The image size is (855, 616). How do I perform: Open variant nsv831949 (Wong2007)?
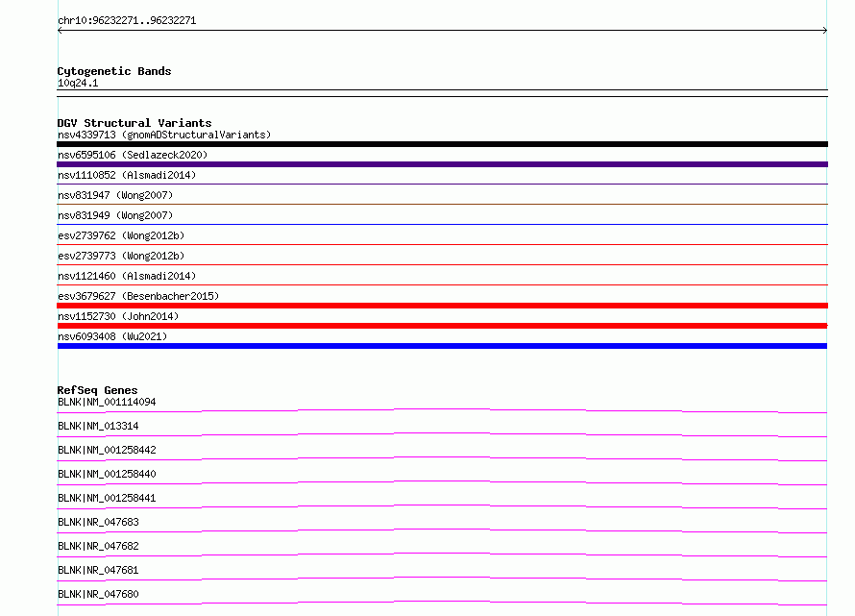[x=115, y=215]
